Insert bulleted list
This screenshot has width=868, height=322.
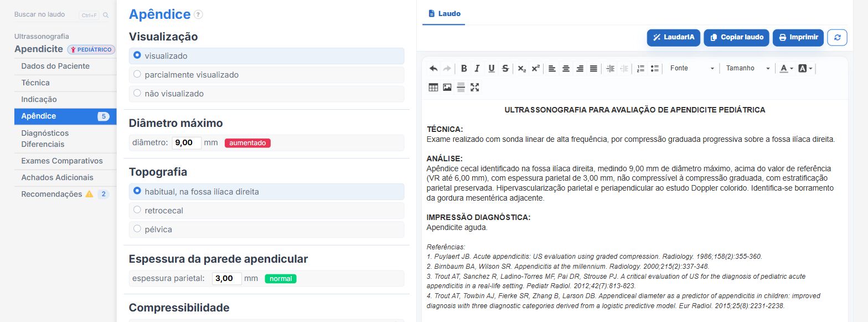654,69
